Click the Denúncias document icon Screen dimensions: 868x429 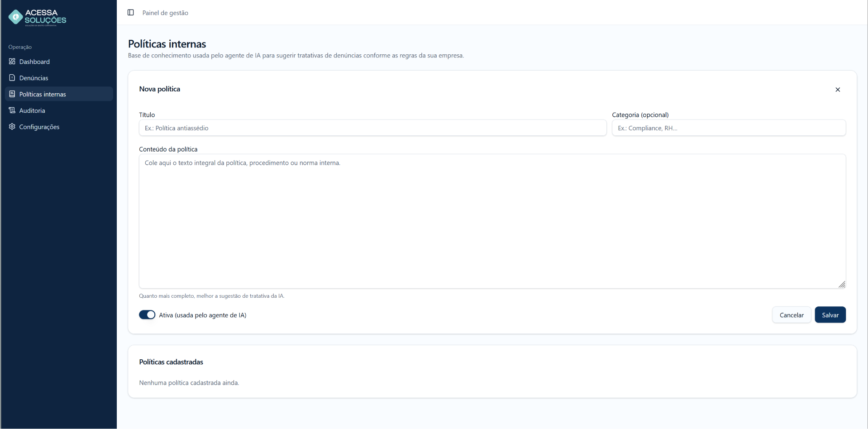point(12,78)
